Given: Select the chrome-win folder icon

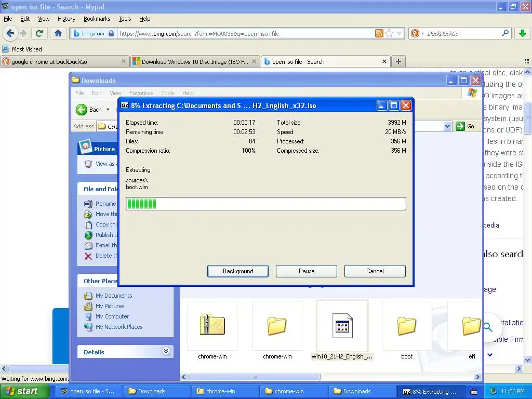Looking at the screenshot, I should click(x=277, y=325).
